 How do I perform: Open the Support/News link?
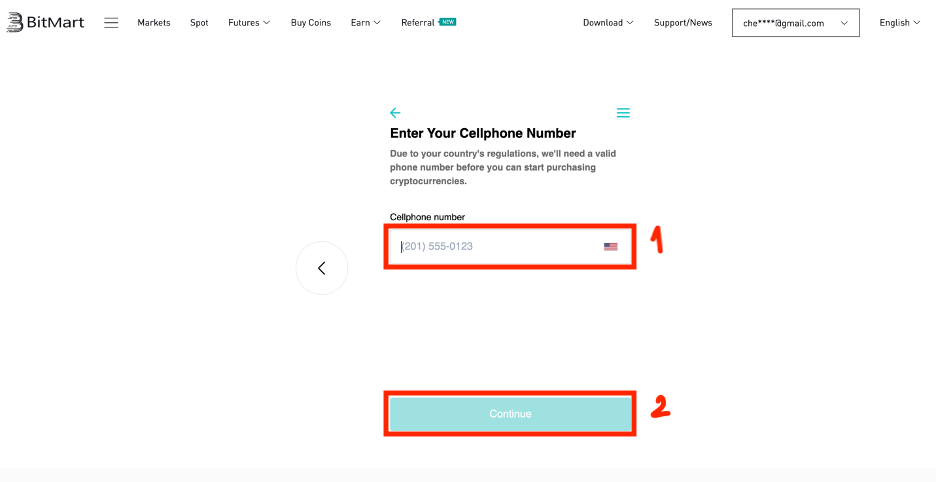(x=683, y=23)
